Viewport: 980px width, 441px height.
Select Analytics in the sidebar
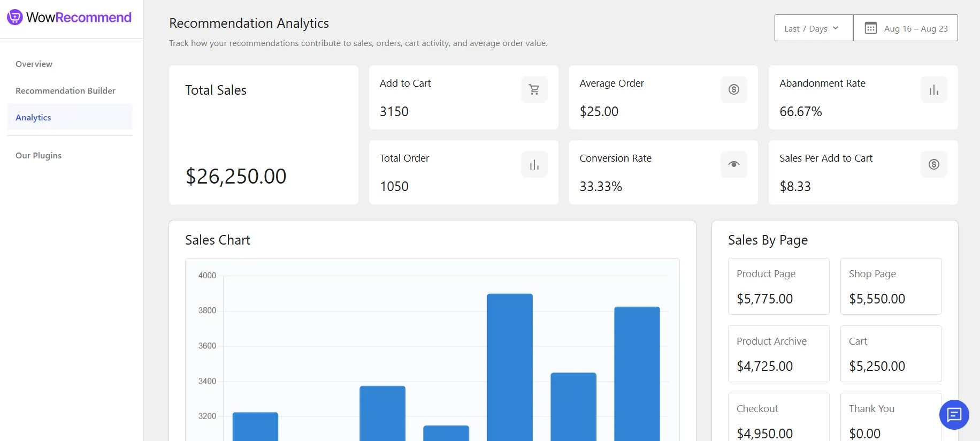pos(70,117)
